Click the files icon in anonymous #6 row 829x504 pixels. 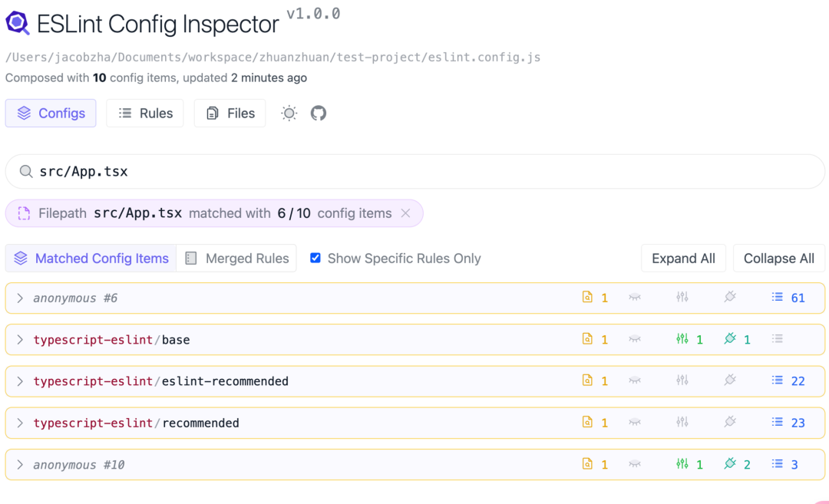pyautogui.click(x=587, y=297)
